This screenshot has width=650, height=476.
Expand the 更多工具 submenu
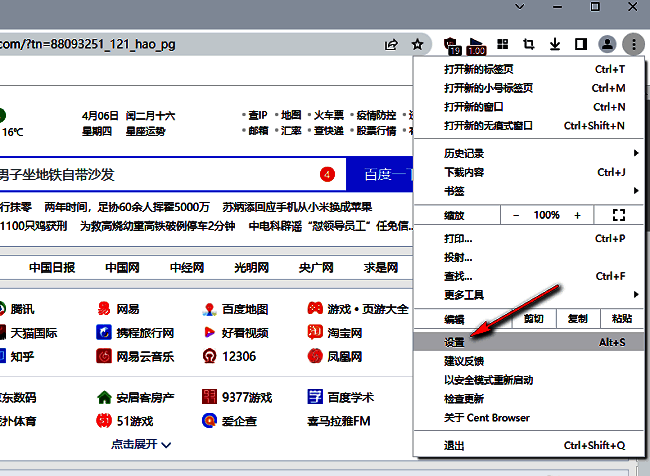[529, 295]
